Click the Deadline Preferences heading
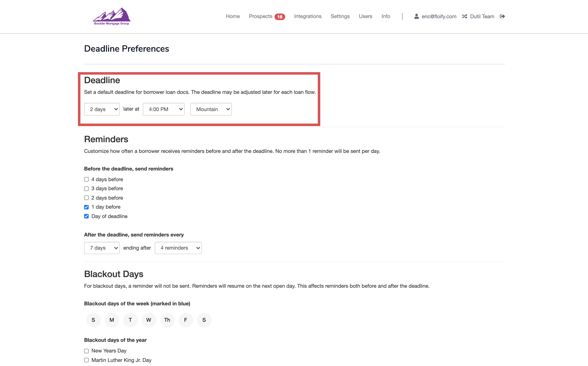588x366 pixels. point(126,49)
